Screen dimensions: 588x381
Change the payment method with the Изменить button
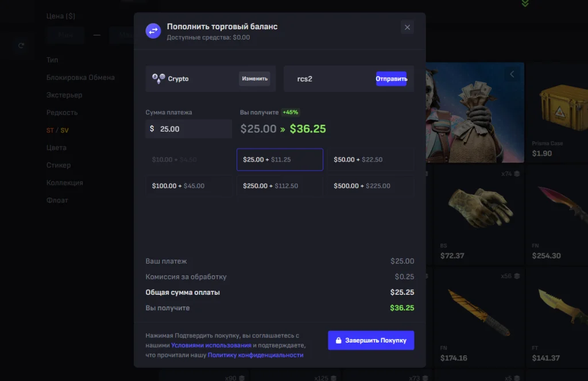[x=254, y=79]
